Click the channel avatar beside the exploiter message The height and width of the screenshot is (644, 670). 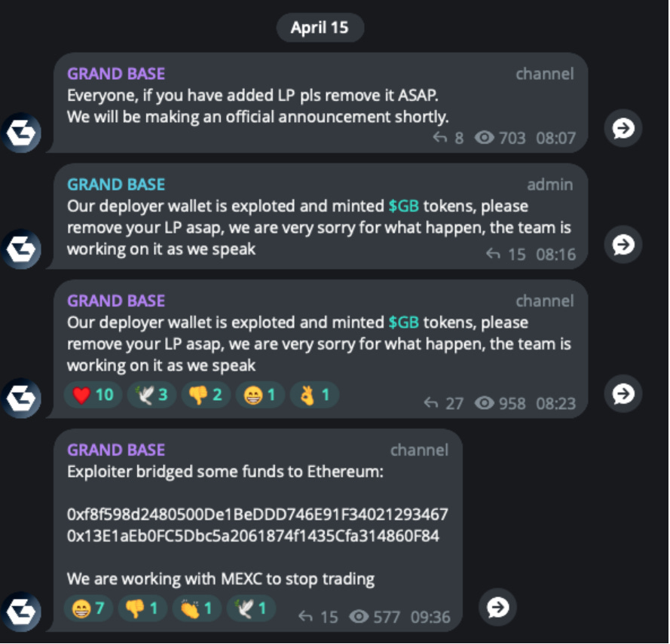click(x=21, y=612)
